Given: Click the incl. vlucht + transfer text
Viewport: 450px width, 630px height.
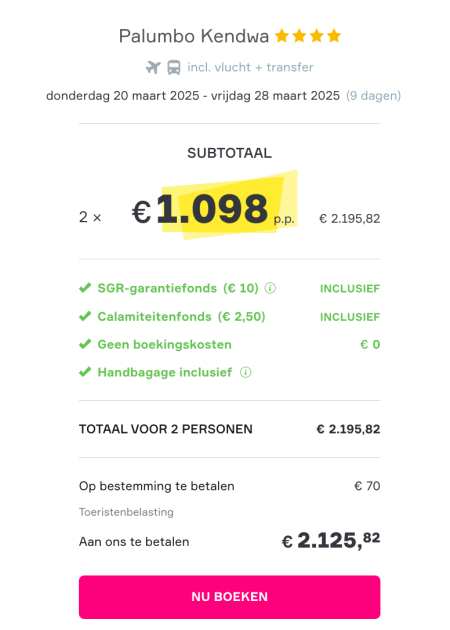Looking at the screenshot, I should tap(250, 67).
